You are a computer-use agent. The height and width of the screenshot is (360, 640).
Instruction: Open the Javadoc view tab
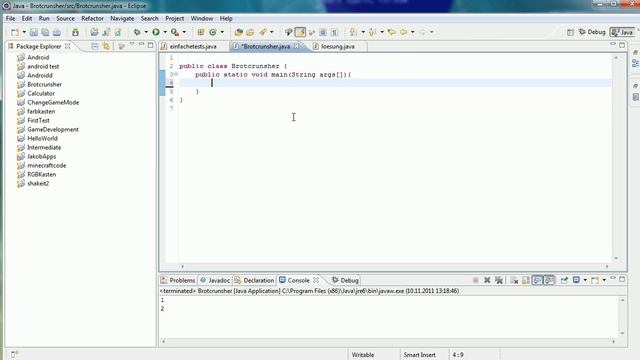coord(215,280)
